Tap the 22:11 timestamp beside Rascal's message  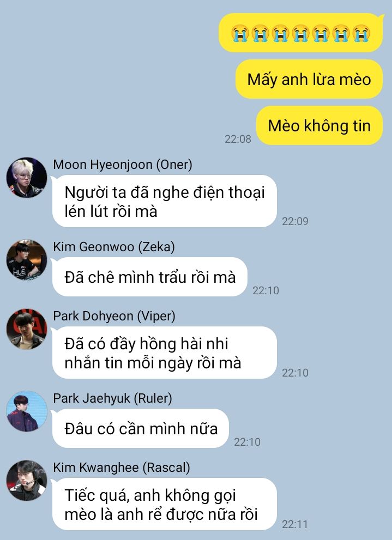(295, 524)
